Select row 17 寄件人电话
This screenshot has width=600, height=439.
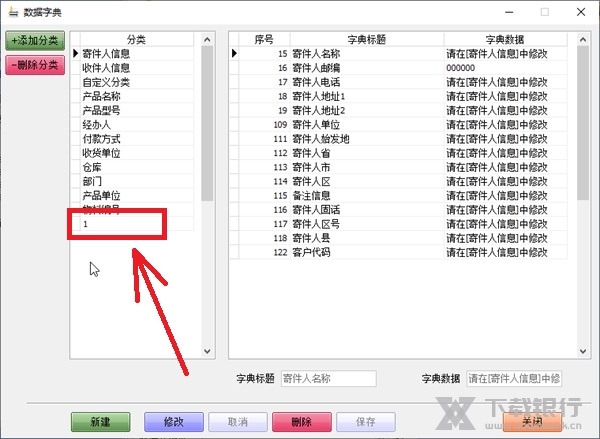point(398,82)
